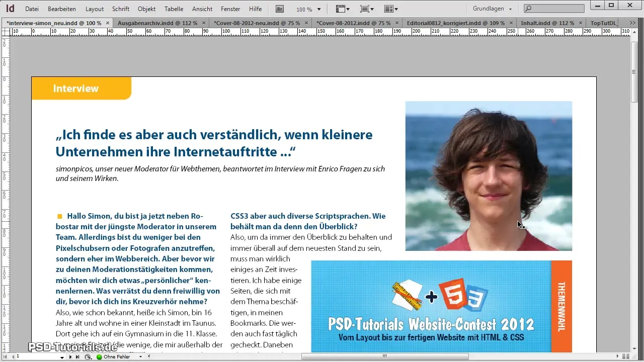The height and width of the screenshot is (362, 644).
Task: Switch to Inhalt.indd tab
Action: pyautogui.click(x=547, y=23)
